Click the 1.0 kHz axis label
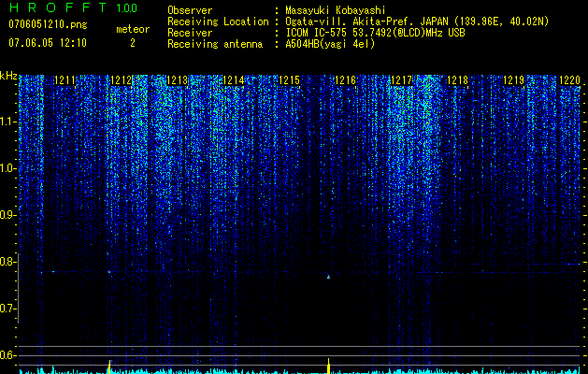The image size is (588, 374). 7,168
